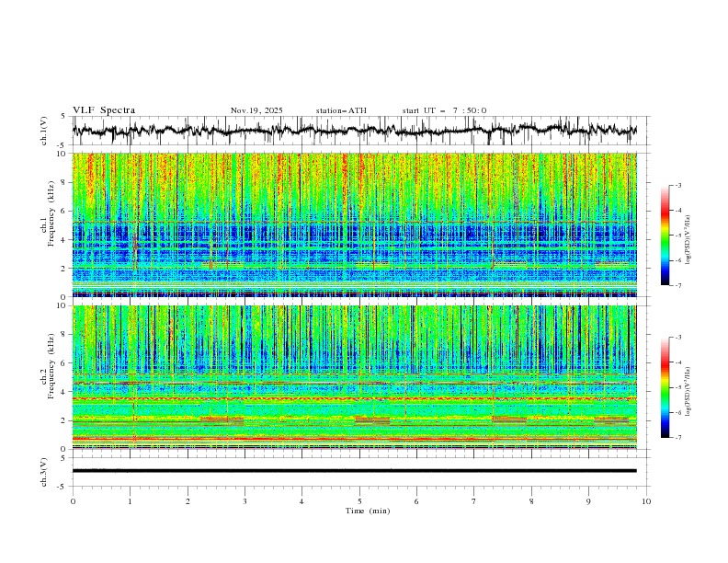This screenshot has width=728, height=563.
Task: Click time axis tick label "7"
Action: click(474, 501)
